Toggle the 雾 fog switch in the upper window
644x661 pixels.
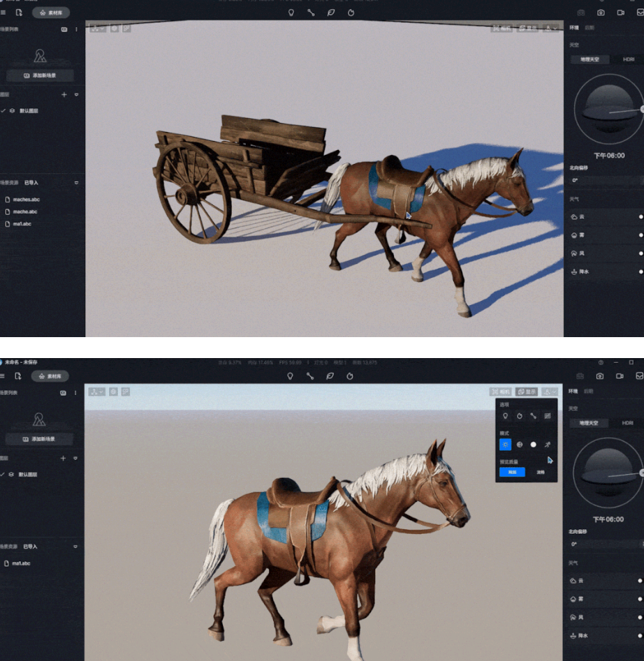click(641, 235)
